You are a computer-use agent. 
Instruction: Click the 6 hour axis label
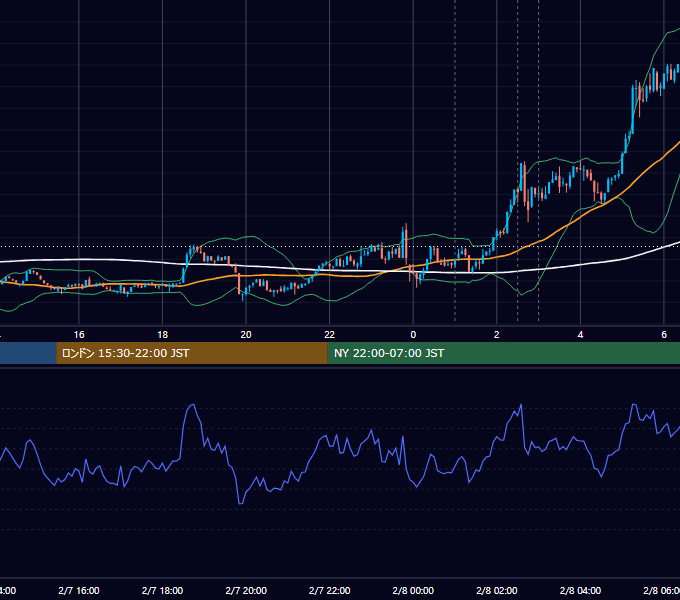coord(664,334)
